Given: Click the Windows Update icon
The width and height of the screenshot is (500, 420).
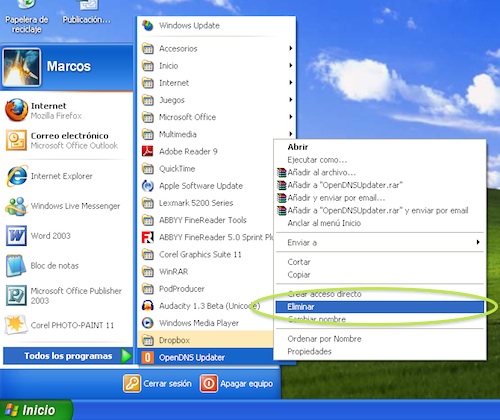Looking at the screenshot, I should pyautogui.click(x=148, y=25).
